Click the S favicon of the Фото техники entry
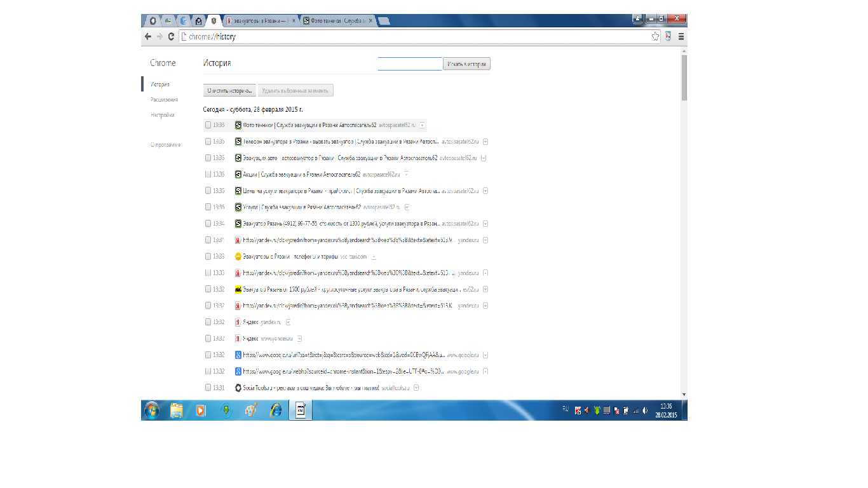The width and height of the screenshot is (868, 488). (x=238, y=125)
